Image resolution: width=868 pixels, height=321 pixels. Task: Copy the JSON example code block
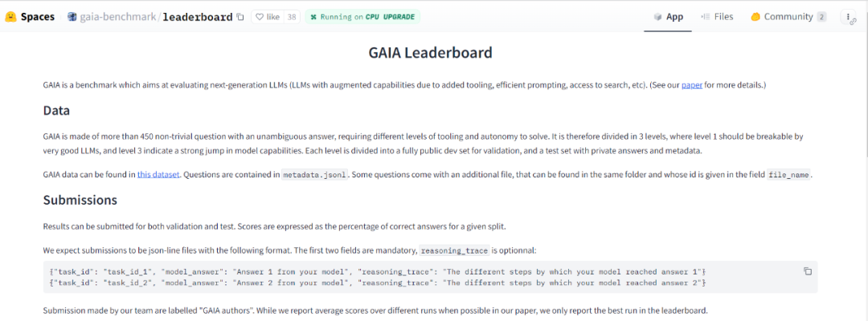point(807,271)
